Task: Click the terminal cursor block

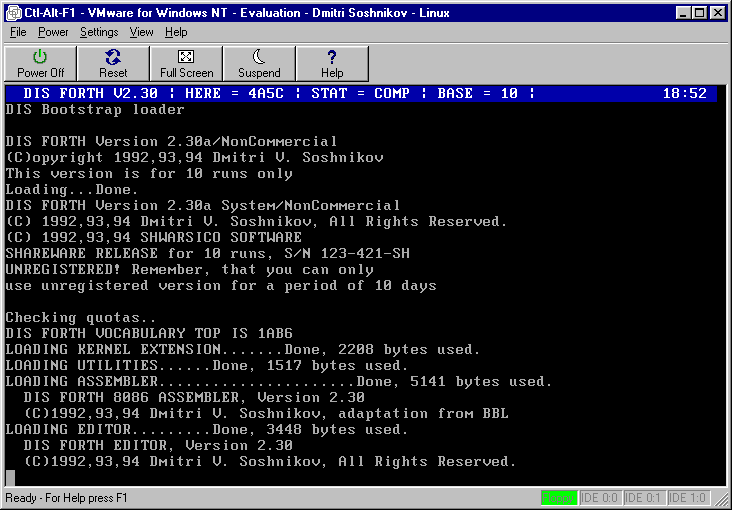Action: coord(10,477)
